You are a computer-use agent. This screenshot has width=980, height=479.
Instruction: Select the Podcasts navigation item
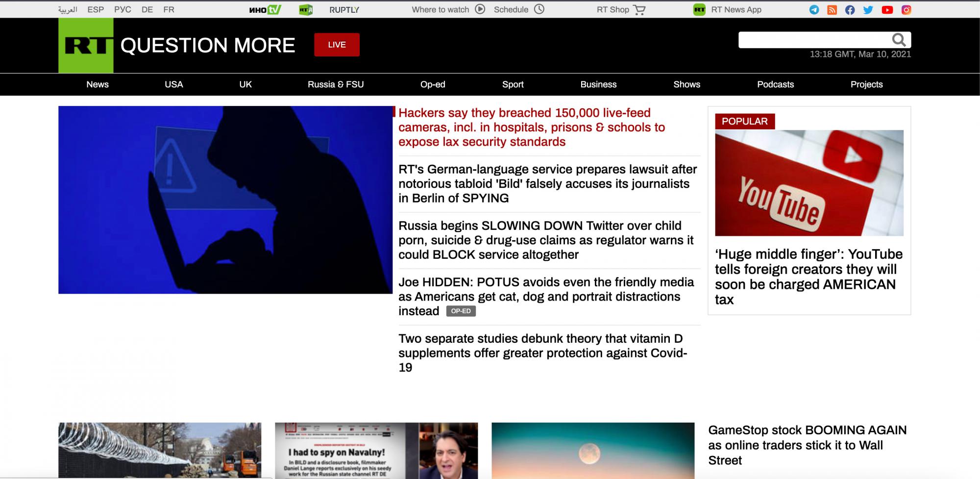coord(775,84)
